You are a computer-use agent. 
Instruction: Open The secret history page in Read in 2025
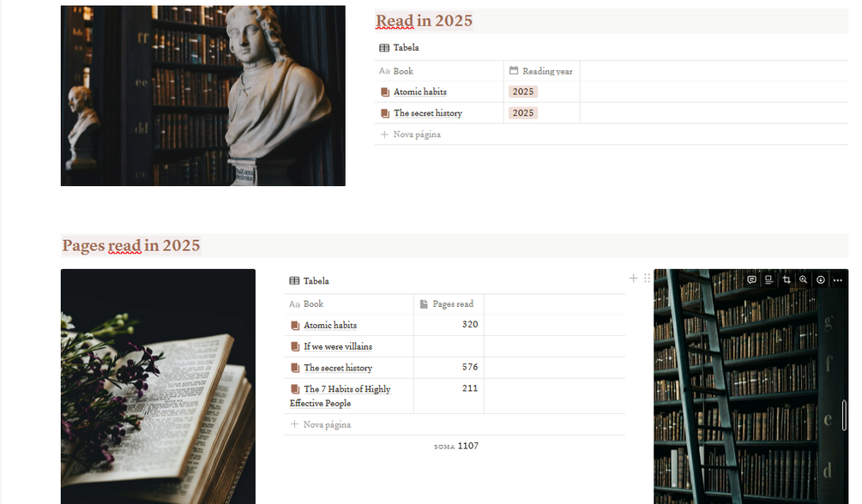coord(428,113)
